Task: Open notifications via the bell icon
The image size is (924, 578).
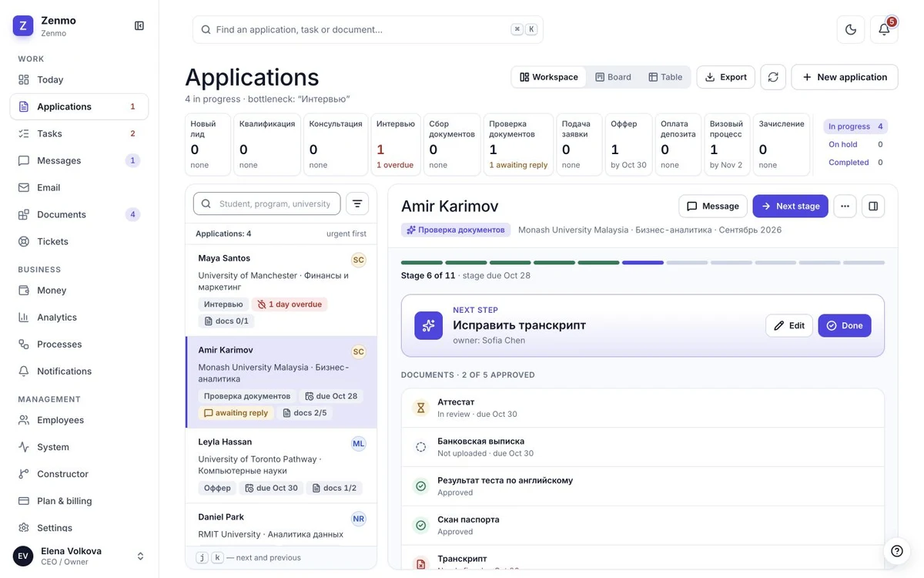Action: coord(884,29)
